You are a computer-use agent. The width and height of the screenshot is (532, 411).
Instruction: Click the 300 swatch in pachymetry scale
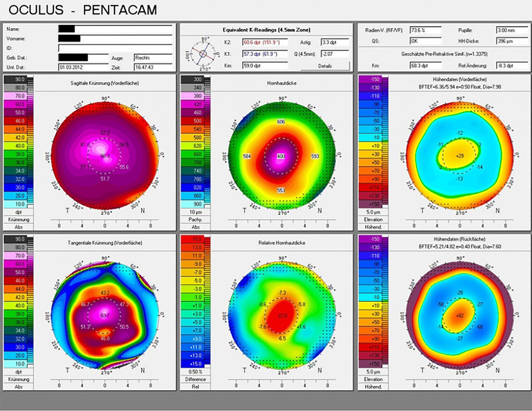[x=193, y=79]
